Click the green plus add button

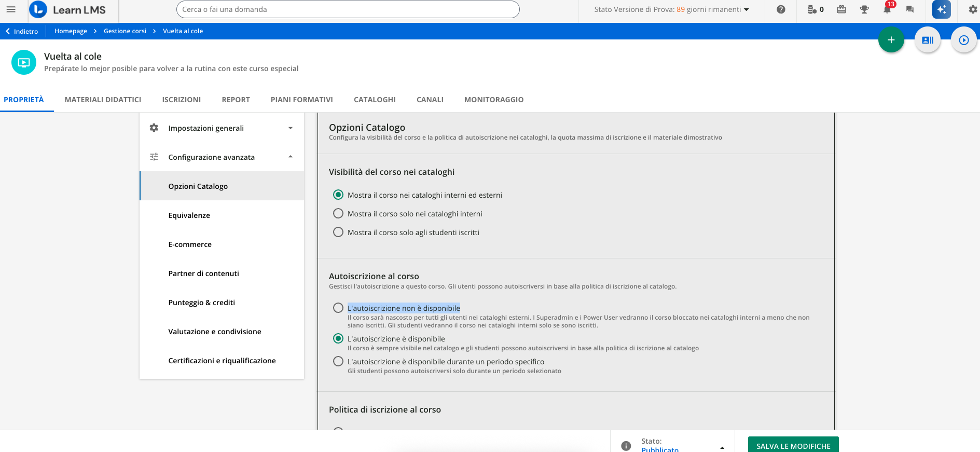point(891,40)
